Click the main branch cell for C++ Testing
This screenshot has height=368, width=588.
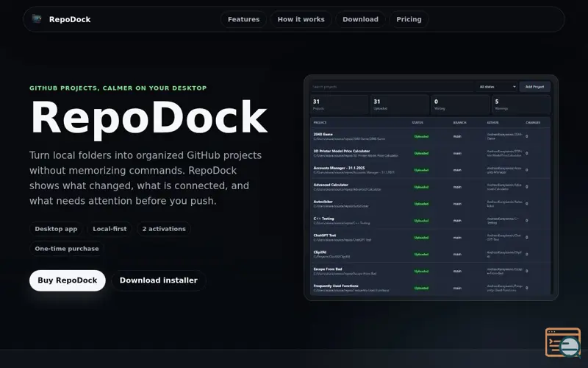[457, 220]
